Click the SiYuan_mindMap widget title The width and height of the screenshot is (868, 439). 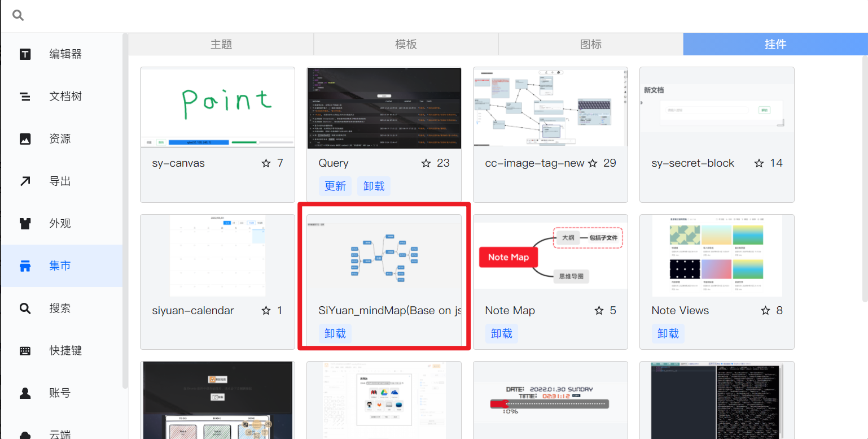point(390,311)
